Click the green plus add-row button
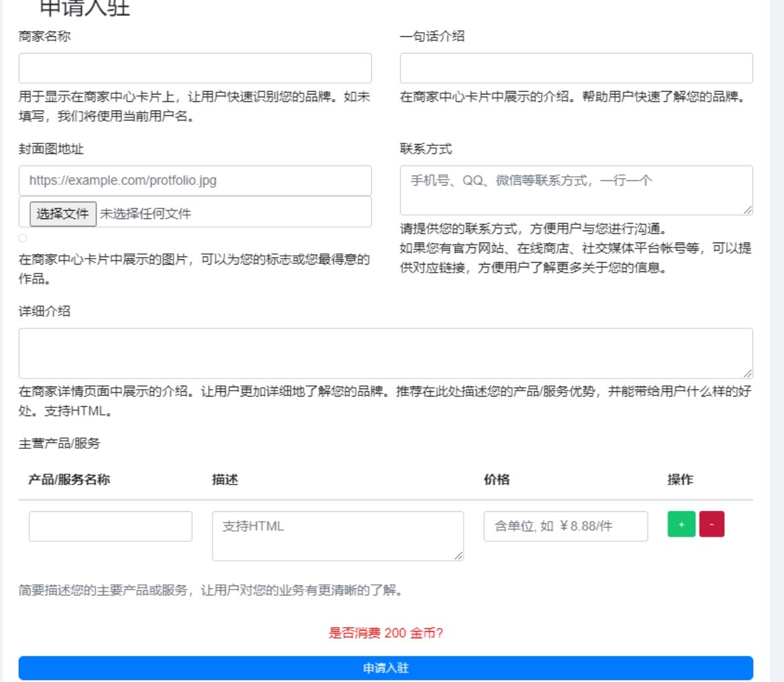 pyautogui.click(x=681, y=524)
